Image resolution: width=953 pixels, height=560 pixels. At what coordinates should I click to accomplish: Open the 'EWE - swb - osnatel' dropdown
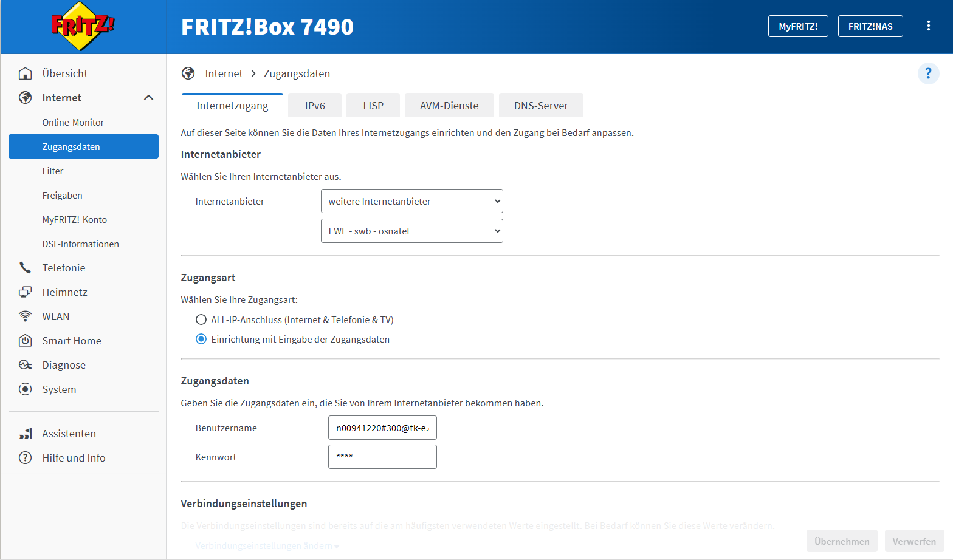tap(411, 231)
